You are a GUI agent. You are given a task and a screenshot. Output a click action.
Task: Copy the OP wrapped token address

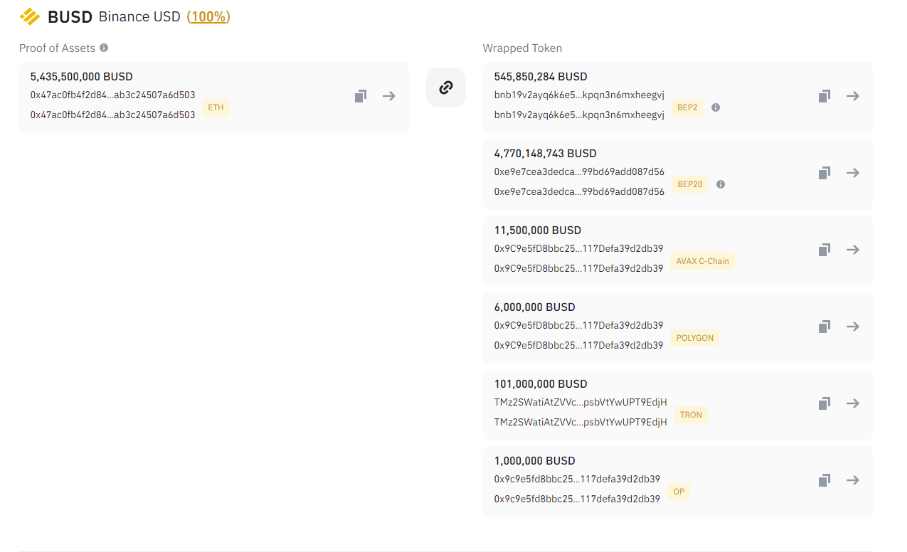(824, 480)
